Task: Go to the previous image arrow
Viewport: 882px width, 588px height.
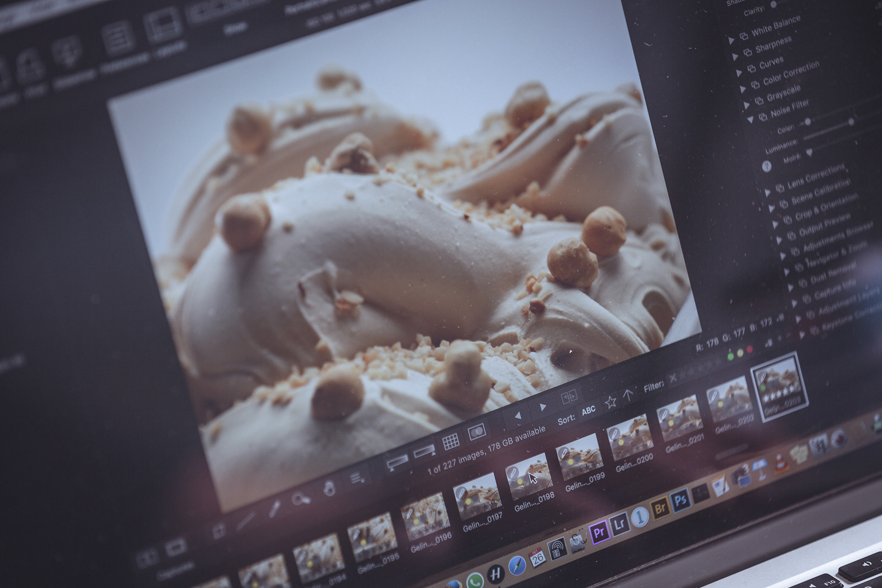Action: point(518,416)
